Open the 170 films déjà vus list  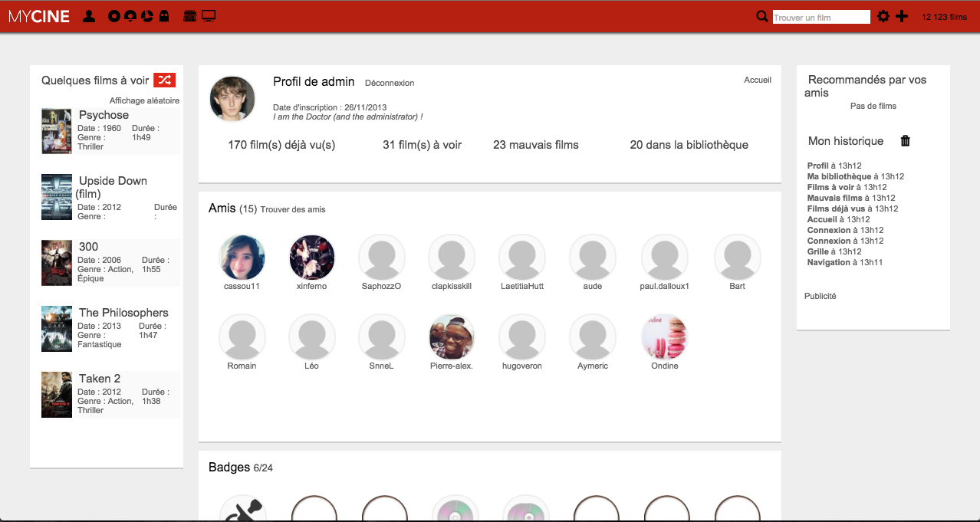[x=281, y=145]
